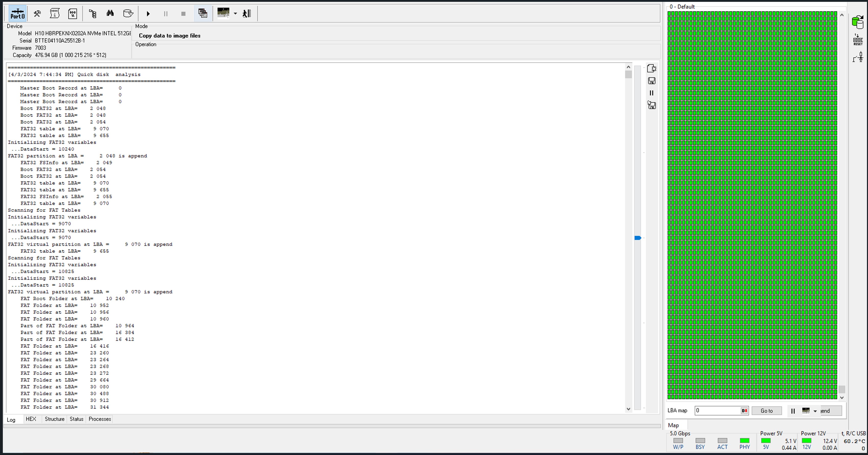Click the D arrow button in LBA field
This screenshot has height=455, width=868.
click(744, 411)
